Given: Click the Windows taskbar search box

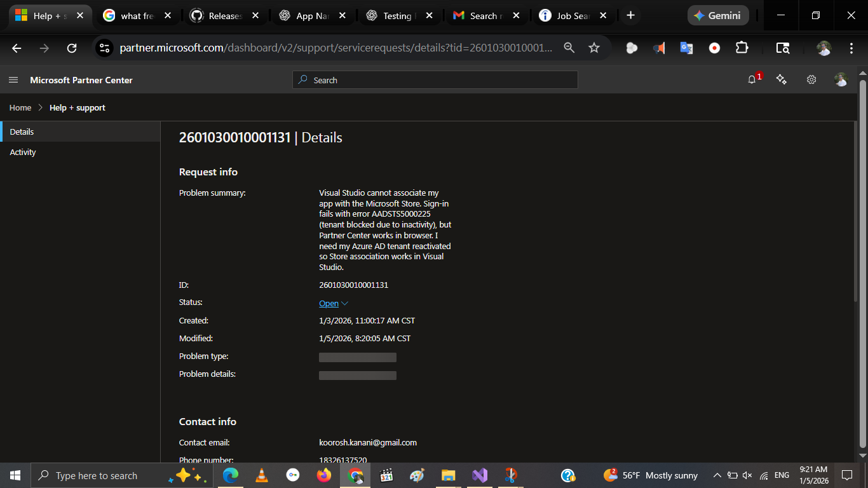Looking at the screenshot, I should click(x=121, y=475).
